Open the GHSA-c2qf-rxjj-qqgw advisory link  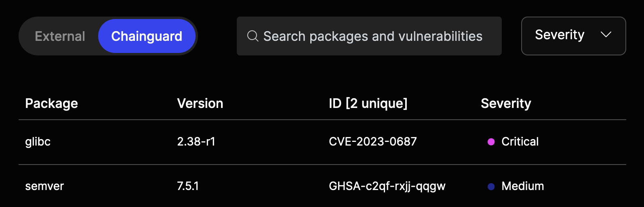(387, 186)
